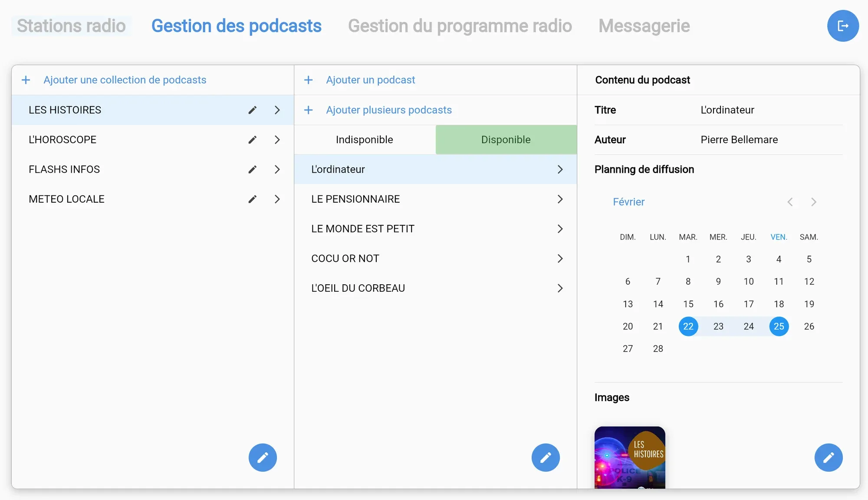Viewport: 868px width, 500px height.
Task: Open L'ordinateur podcast chevron
Action: [560, 170]
